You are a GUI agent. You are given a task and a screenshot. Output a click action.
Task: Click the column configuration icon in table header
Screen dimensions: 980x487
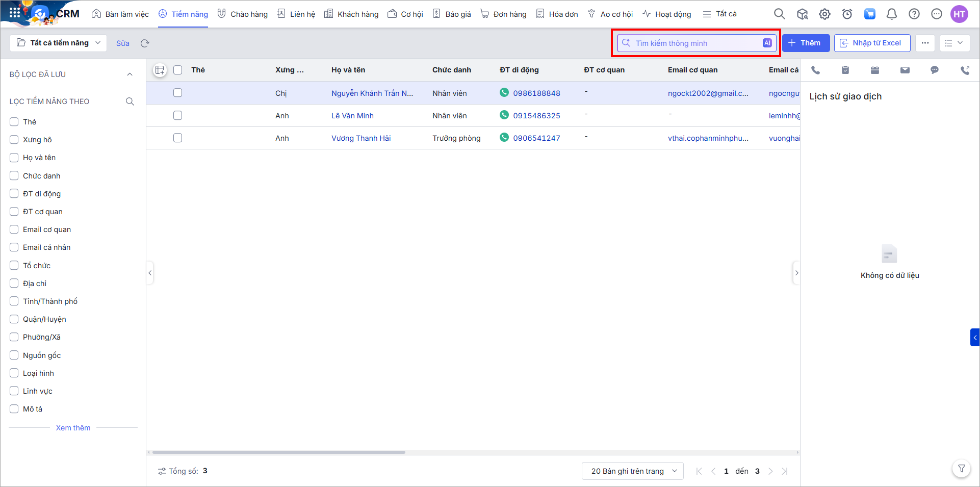[x=160, y=70]
